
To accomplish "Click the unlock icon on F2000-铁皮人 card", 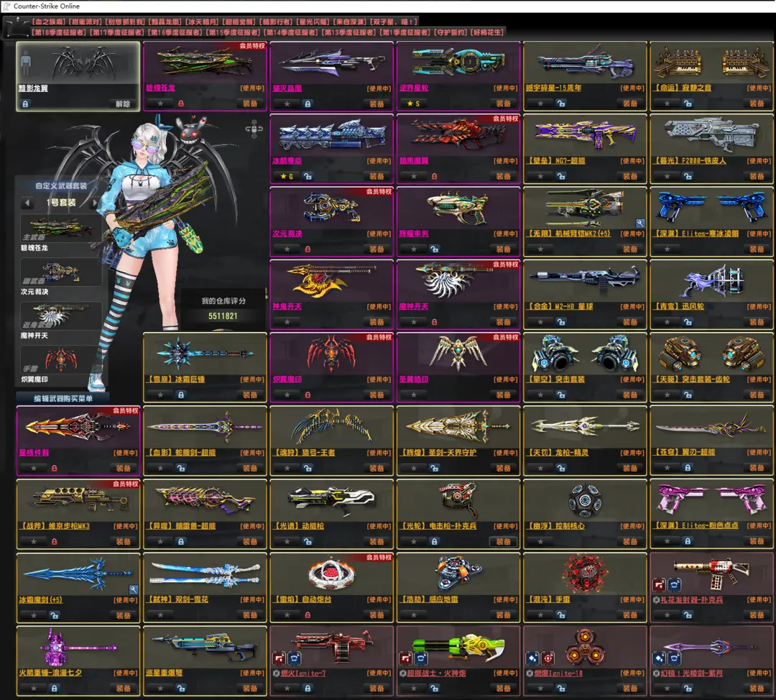I will click(688, 176).
